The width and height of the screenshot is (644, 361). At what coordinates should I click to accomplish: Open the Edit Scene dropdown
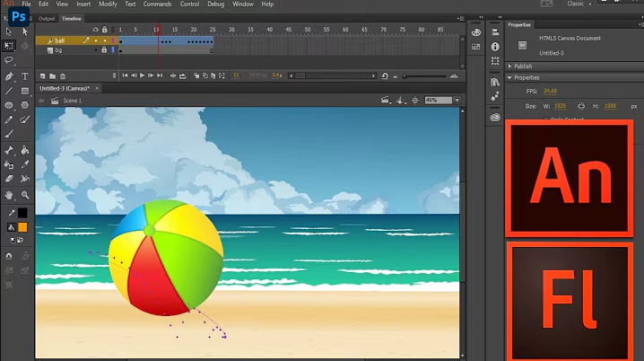point(386,101)
